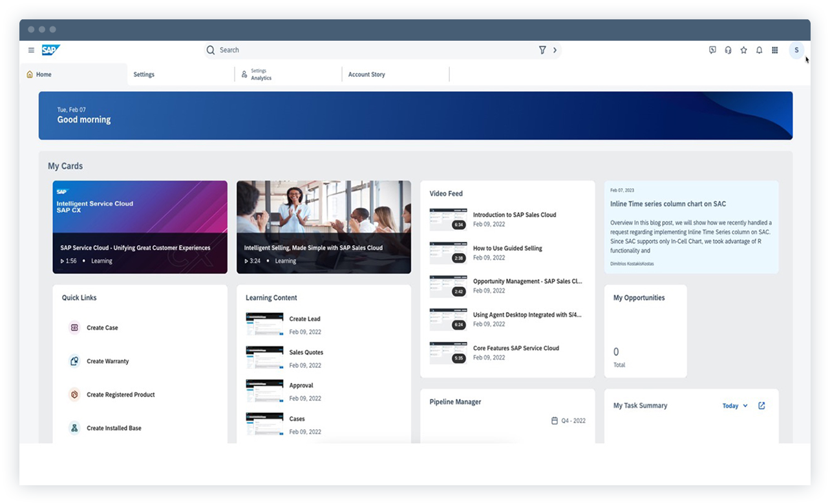The height and width of the screenshot is (504, 830).
Task: Open the Today dropdown in My Task Summary
Action: 735,406
